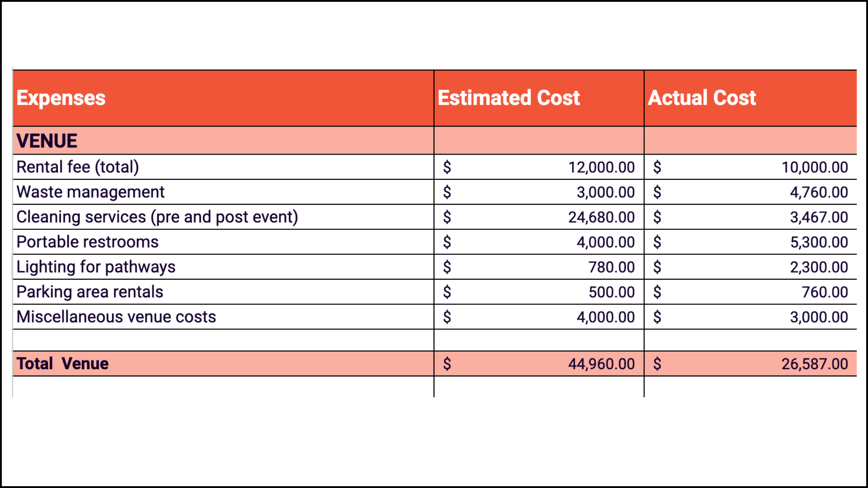Select the Miscellaneous venue costs label cell
The image size is (868, 488).
[x=116, y=317]
